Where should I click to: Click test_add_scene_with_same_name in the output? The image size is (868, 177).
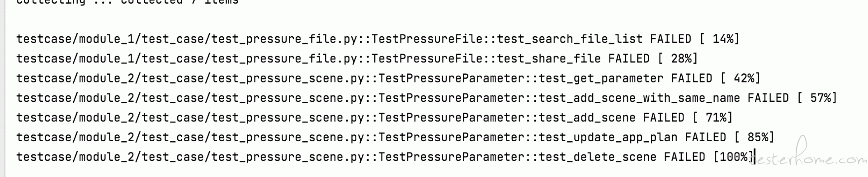(x=639, y=98)
